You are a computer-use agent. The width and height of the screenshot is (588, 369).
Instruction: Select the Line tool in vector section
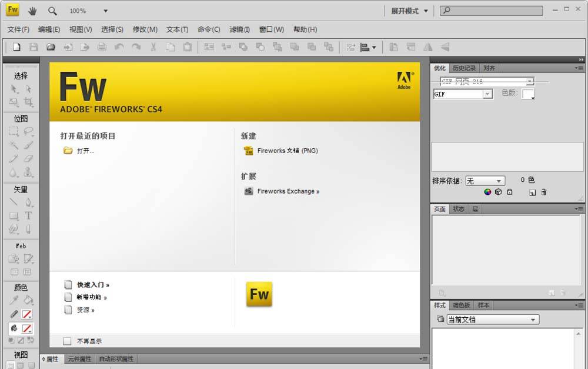click(14, 202)
